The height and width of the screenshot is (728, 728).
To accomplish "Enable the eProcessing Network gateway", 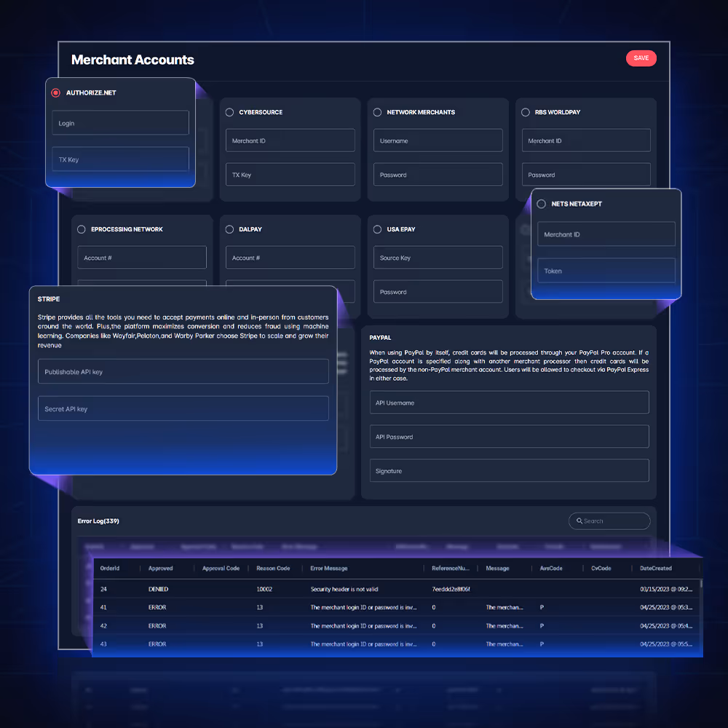I will tap(81, 229).
